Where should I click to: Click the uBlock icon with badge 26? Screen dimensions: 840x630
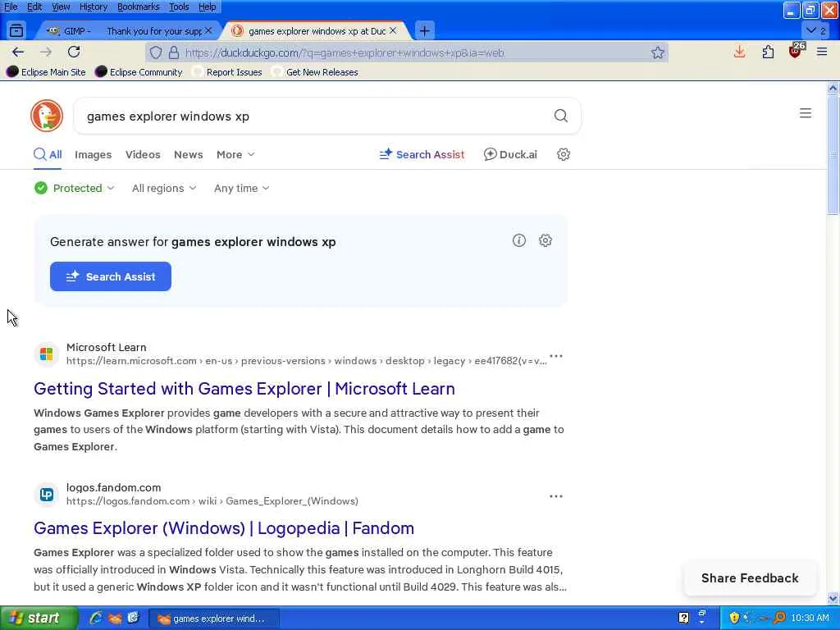point(796,51)
